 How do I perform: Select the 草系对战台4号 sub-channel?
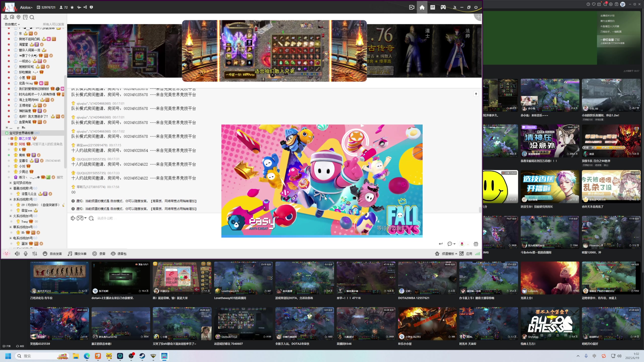pos(23,227)
